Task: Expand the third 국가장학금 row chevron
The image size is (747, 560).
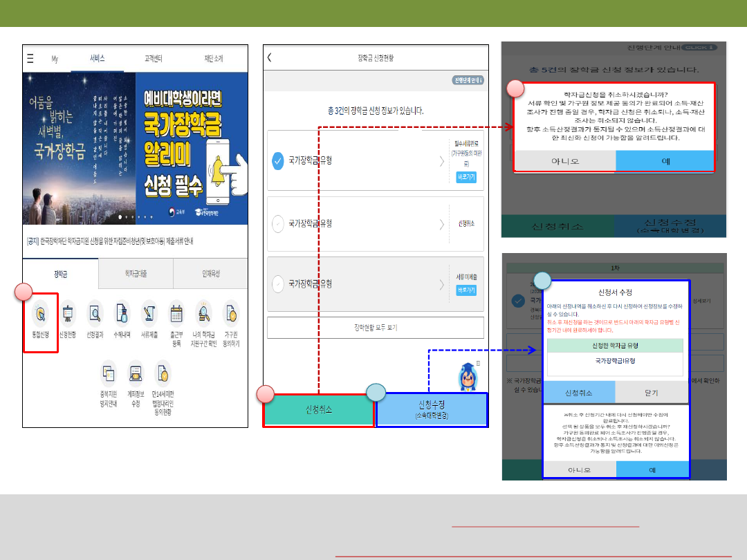Action: tap(441, 283)
